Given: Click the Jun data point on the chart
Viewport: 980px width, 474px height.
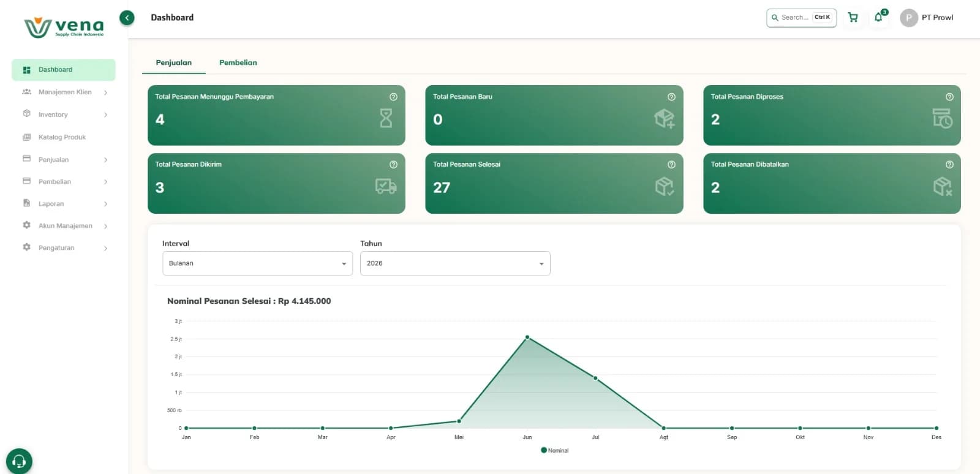Looking at the screenshot, I should (527, 337).
